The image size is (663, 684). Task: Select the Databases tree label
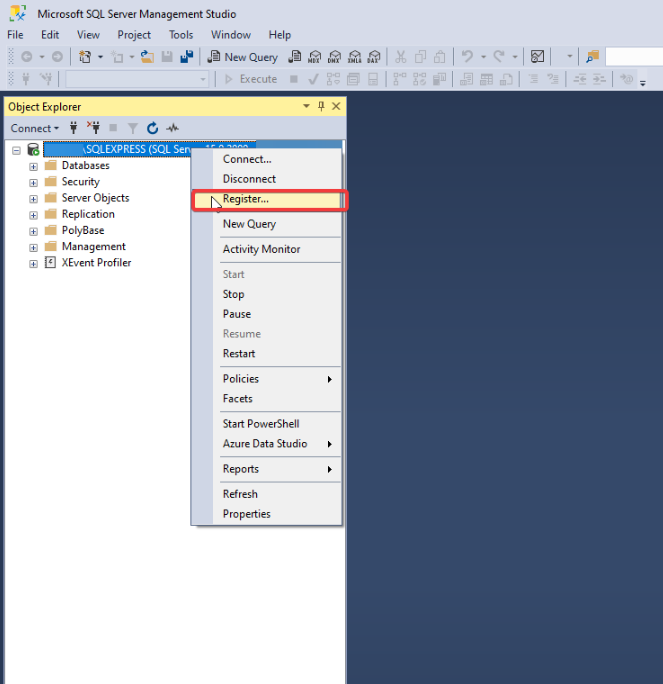[85, 166]
